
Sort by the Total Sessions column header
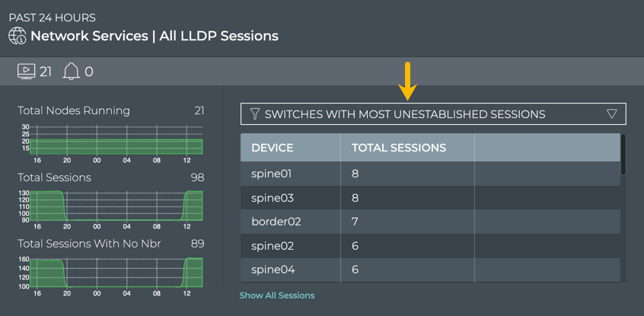[399, 148]
